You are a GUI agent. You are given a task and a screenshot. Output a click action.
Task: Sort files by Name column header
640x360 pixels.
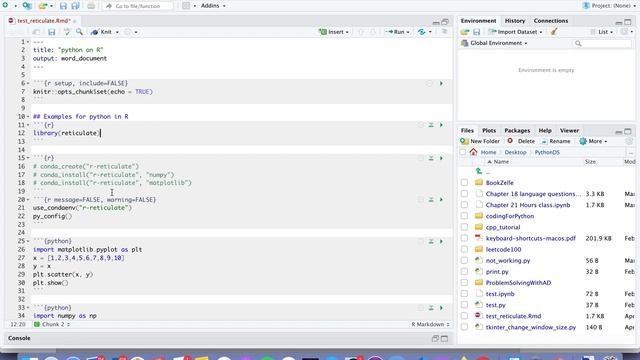point(501,162)
